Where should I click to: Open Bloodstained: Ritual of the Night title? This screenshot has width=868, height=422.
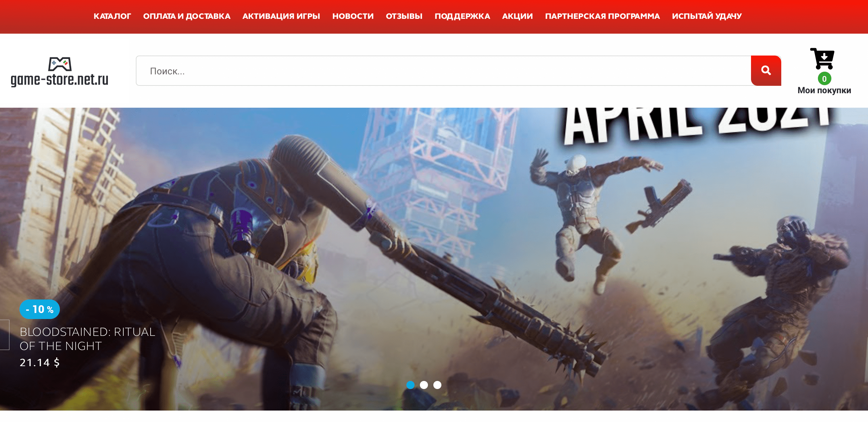coord(87,339)
